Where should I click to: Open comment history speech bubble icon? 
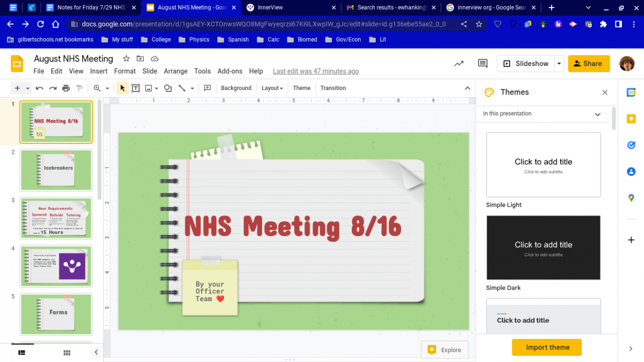pyautogui.click(x=482, y=63)
